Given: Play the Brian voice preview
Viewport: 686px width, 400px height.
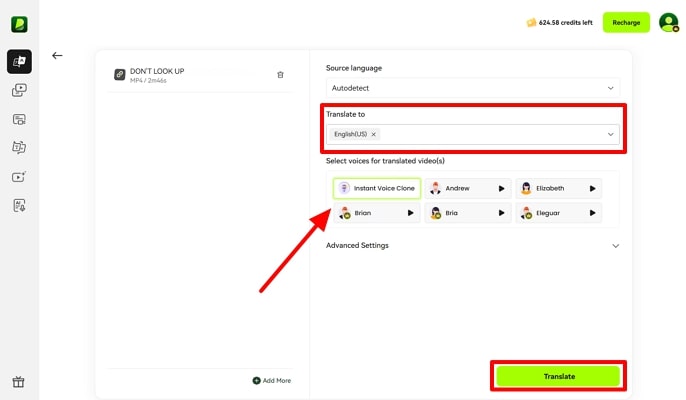Looking at the screenshot, I should tap(410, 213).
